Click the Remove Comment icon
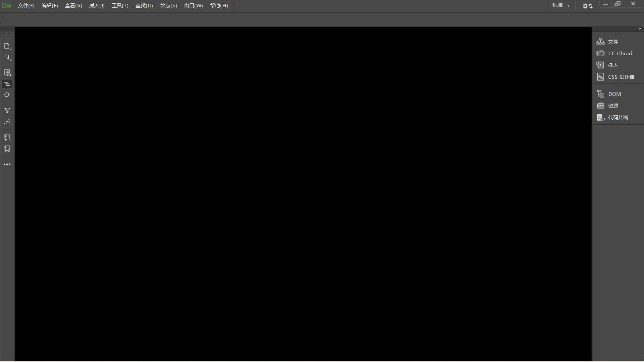Screen dimensions: 644x362 click(7, 149)
